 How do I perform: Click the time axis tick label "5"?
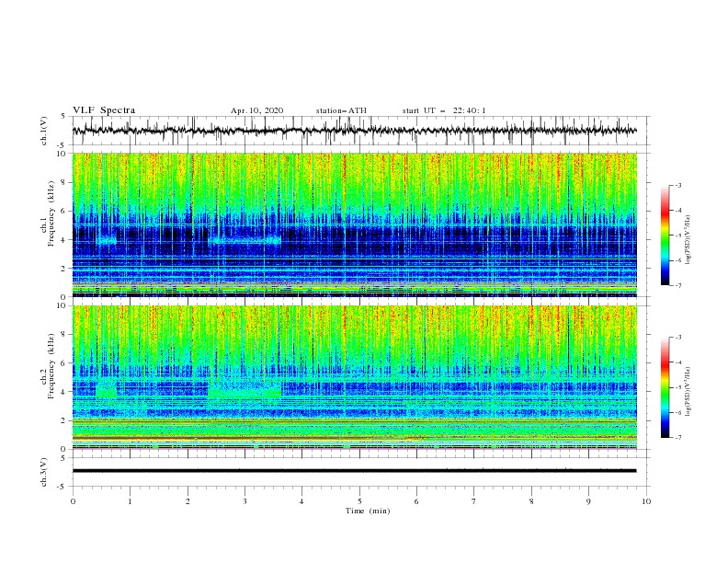pos(359,501)
